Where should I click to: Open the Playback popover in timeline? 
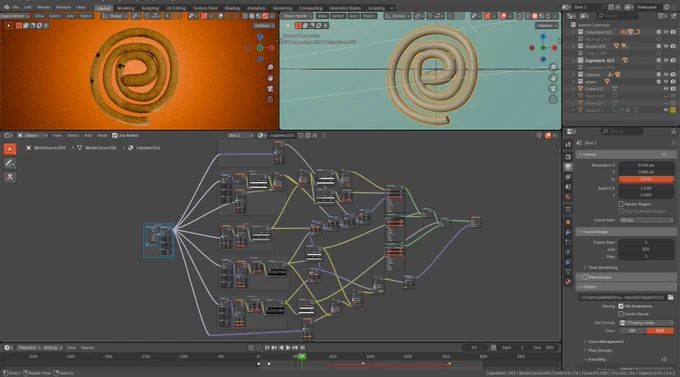(x=29, y=347)
